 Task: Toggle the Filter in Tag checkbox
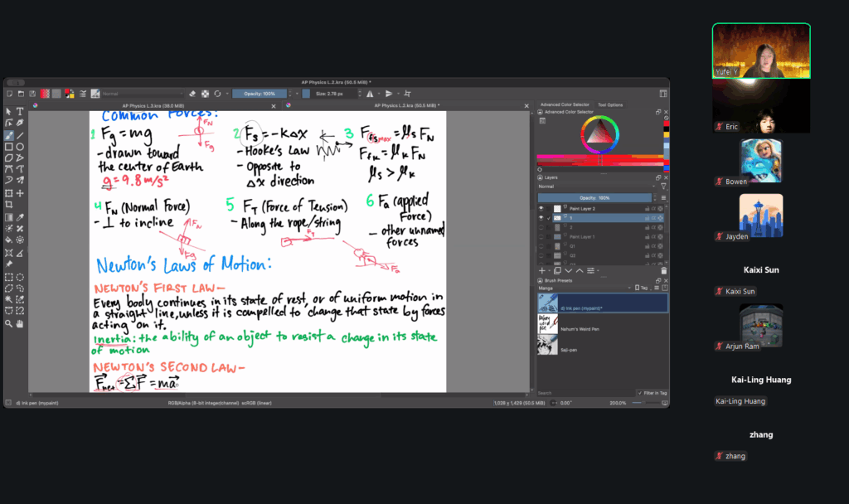(638, 393)
